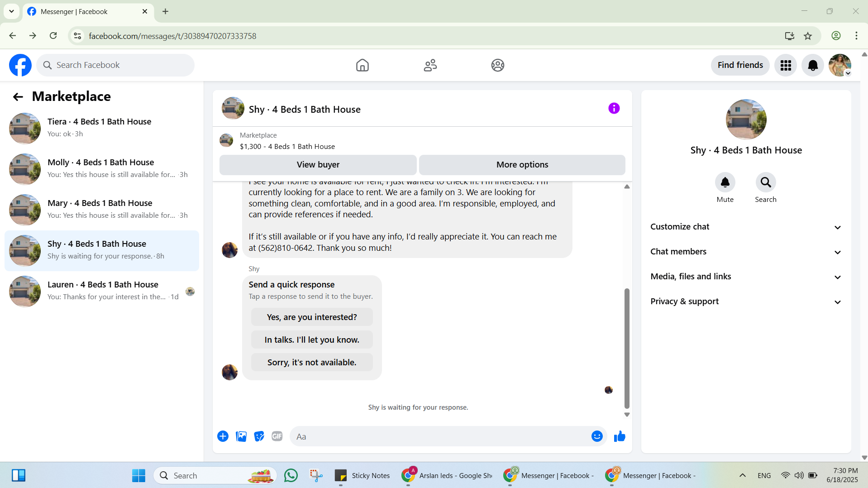Send a thumbs-up like

pyautogui.click(x=620, y=436)
